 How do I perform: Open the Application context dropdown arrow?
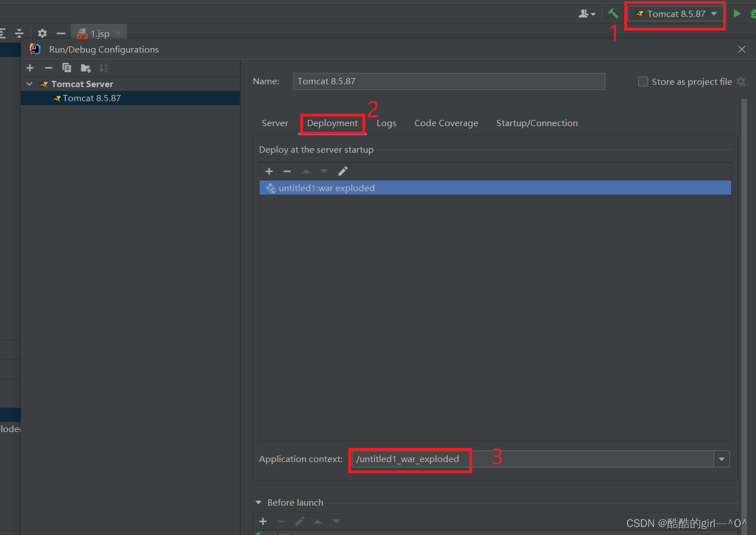point(722,459)
